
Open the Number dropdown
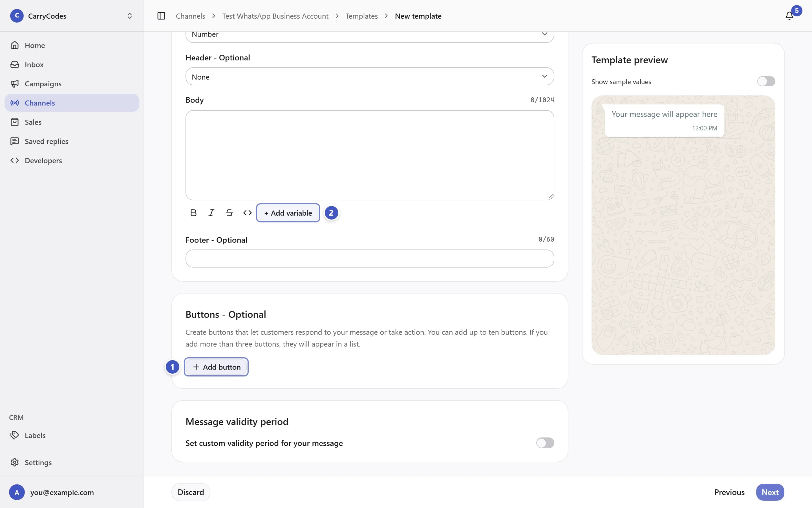point(369,36)
